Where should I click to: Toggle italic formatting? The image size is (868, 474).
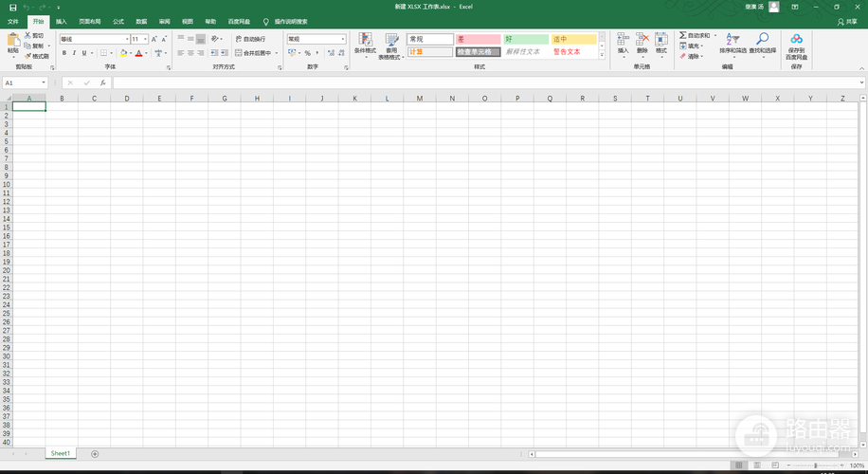tap(74, 53)
